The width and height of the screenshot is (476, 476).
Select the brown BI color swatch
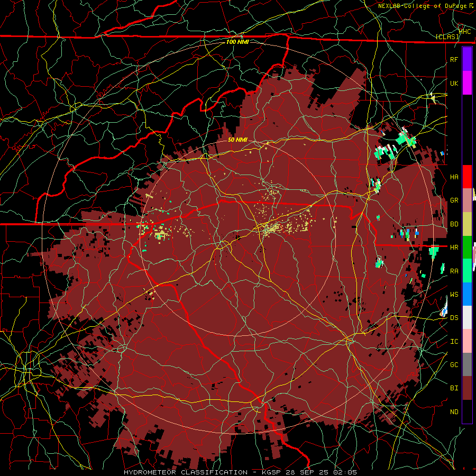tap(467, 388)
